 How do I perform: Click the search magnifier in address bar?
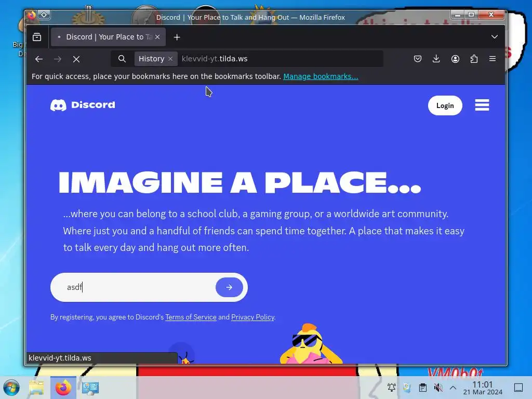click(122, 59)
